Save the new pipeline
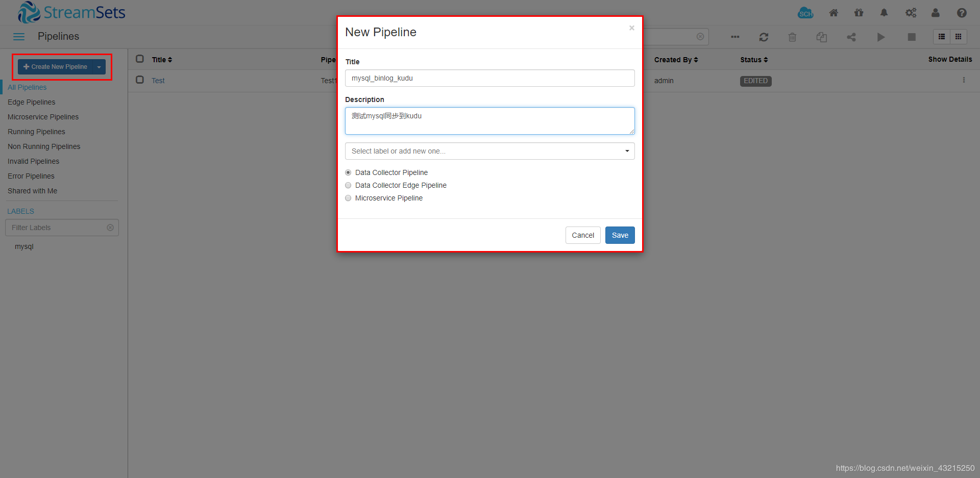The width and height of the screenshot is (980, 478). click(x=620, y=235)
